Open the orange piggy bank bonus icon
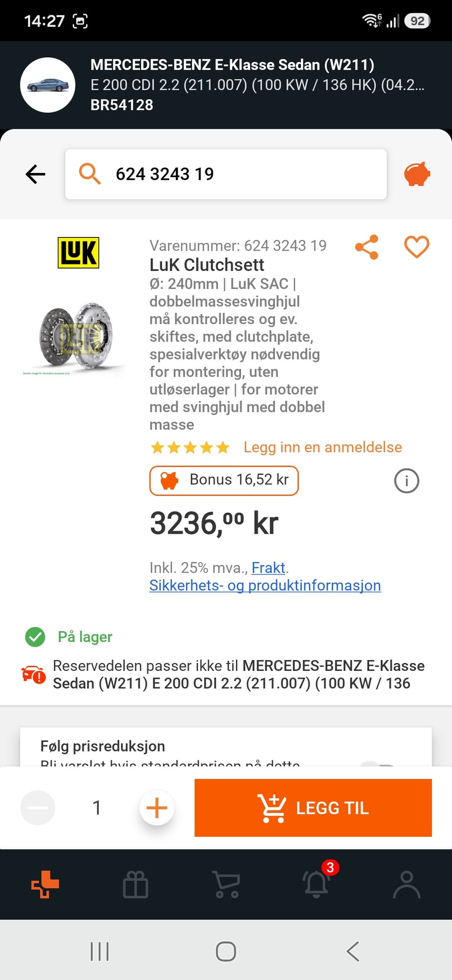452x980 pixels. click(417, 174)
